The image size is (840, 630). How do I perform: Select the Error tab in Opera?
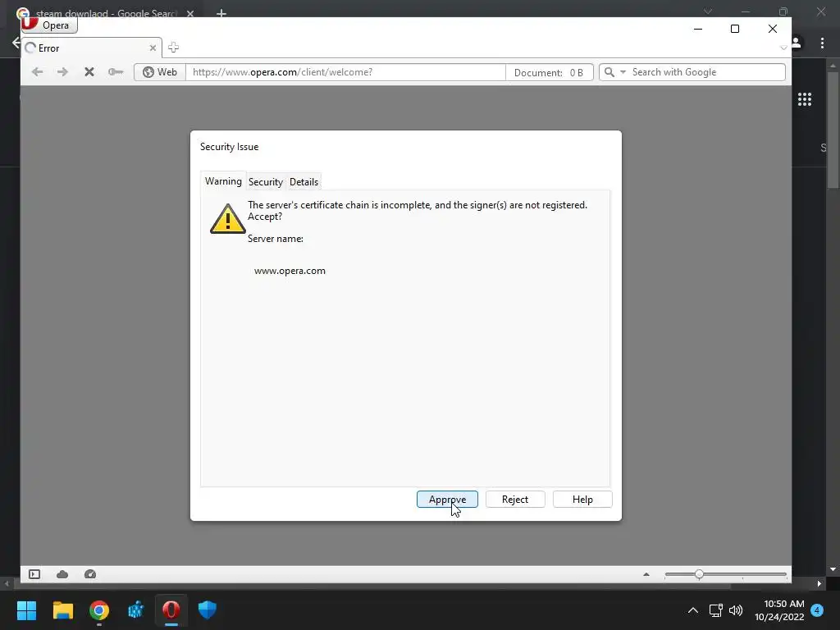click(91, 48)
